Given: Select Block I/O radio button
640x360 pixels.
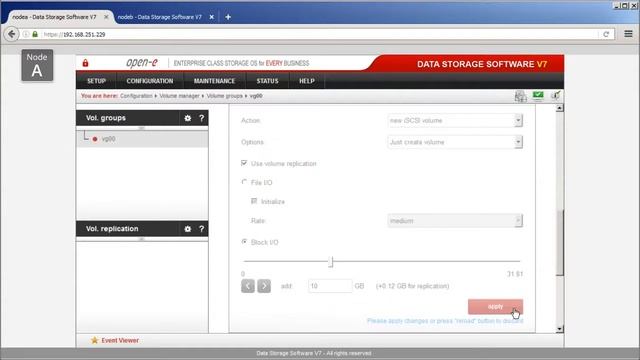Looking at the screenshot, I should 244,242.
